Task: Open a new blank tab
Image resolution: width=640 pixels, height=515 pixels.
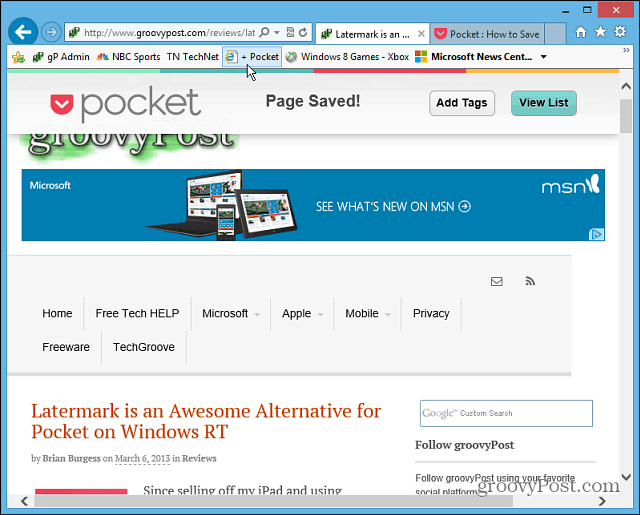Action: [556, 34]
